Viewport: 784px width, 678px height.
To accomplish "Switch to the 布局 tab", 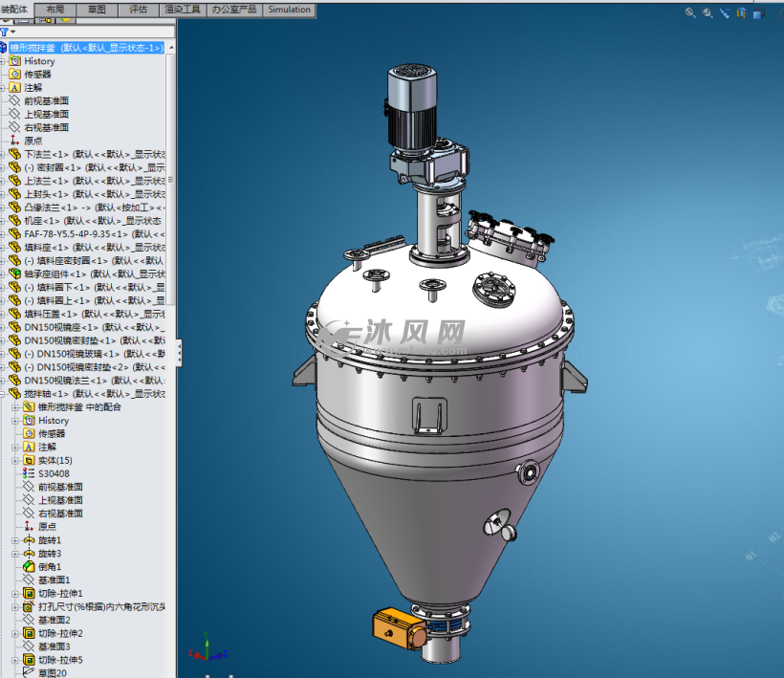I will [x=55, y=10].
